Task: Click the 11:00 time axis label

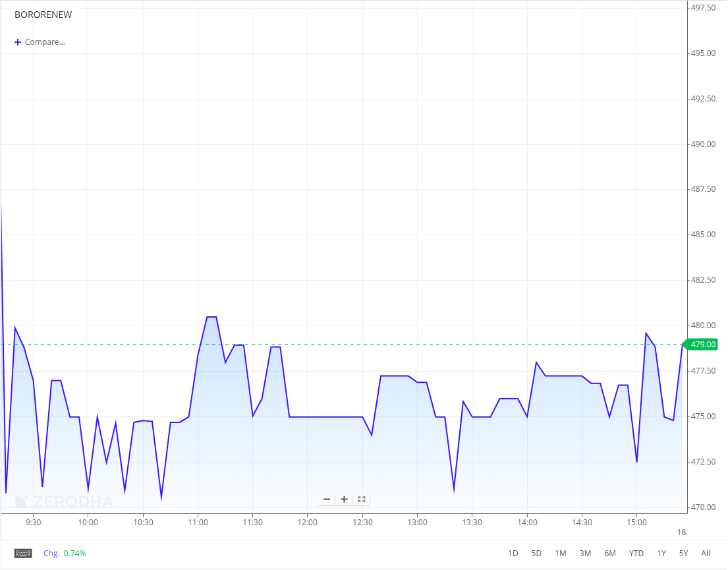Action: [198, 522]
